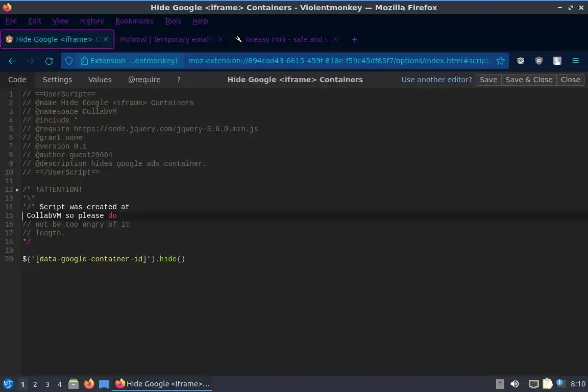The image size is (588, 392).
Task: Click the @description hides google ads line
Action: point(114,163)
